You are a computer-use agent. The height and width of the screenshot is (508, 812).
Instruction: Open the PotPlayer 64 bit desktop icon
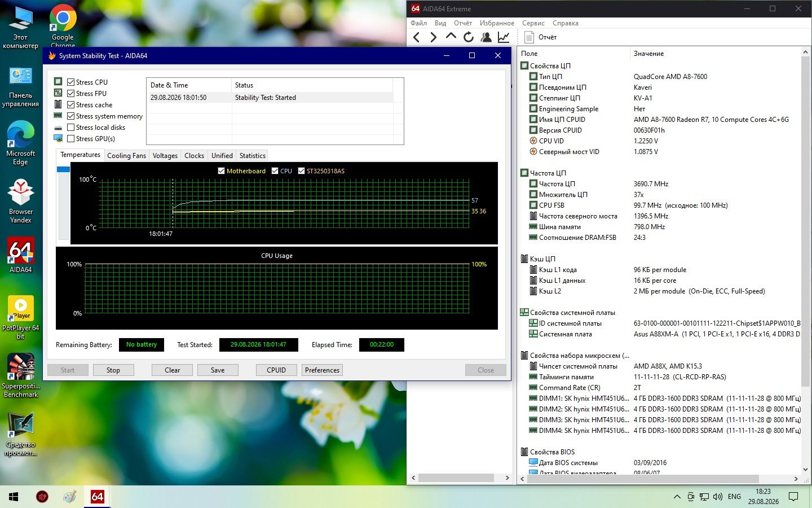(x=21, y=317)
